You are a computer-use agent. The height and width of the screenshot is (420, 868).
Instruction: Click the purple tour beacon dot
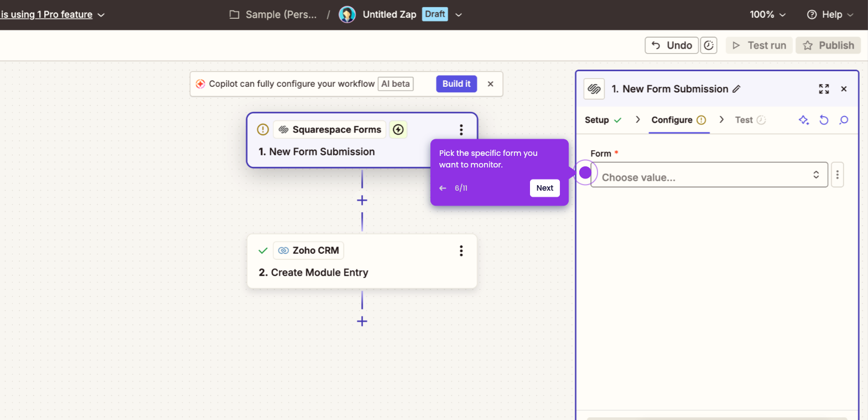[x=585, y=173]
